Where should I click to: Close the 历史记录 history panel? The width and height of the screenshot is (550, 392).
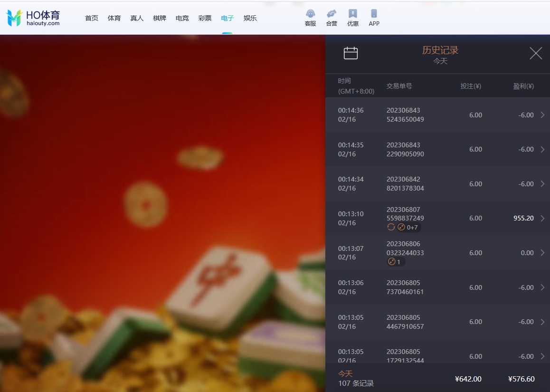click(x=535, y=53)
